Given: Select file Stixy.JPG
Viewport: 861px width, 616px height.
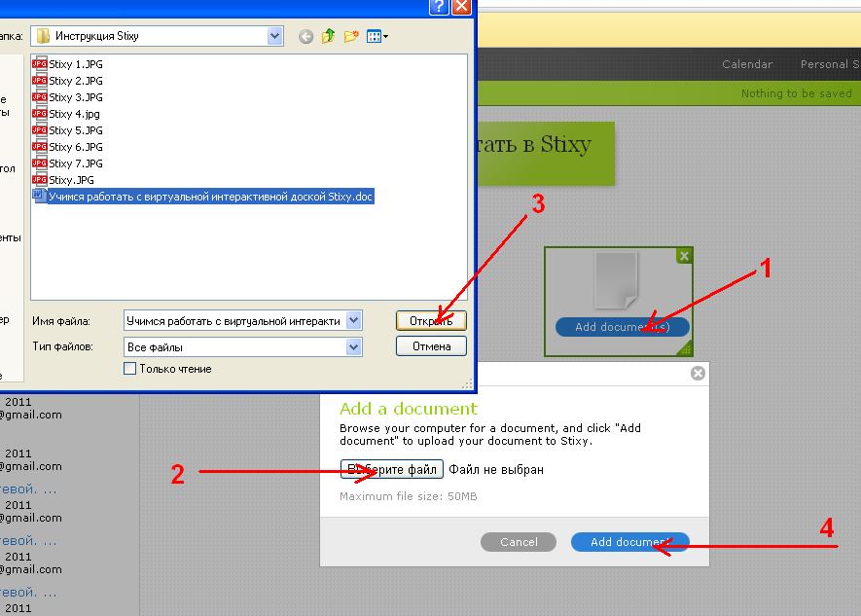Looking at the screenshot, I should pos(63,180).
